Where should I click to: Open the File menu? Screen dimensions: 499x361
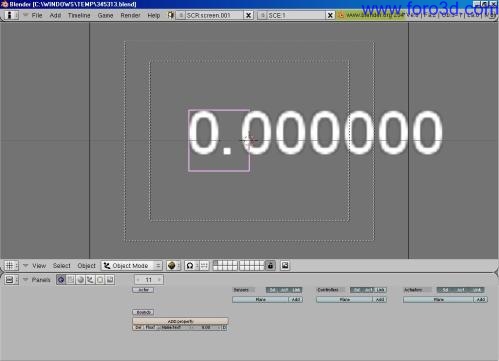pos(37,15)
